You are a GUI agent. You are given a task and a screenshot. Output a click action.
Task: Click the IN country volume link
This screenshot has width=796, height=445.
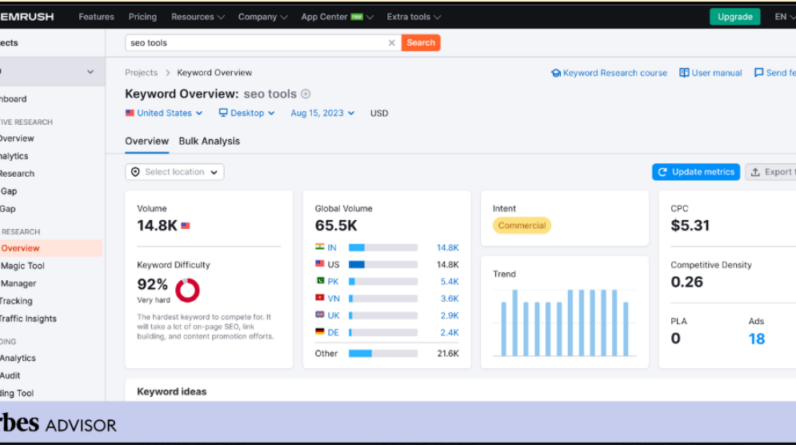(331, 248)
